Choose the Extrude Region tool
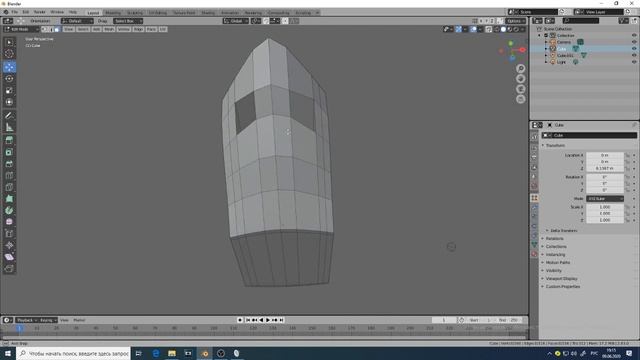This screenshot has height=360, width=640. point(9,140)
